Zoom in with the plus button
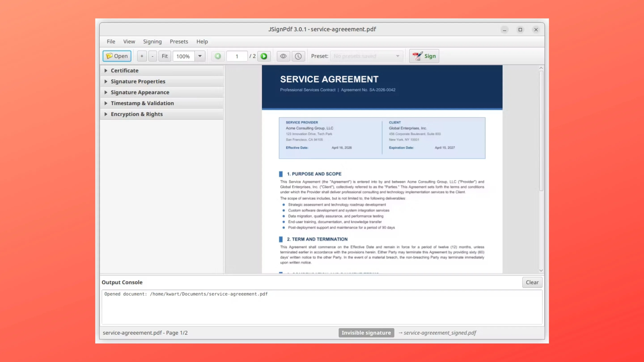The height and width of the screenshot is (362, 644). [x=142, y=56]
